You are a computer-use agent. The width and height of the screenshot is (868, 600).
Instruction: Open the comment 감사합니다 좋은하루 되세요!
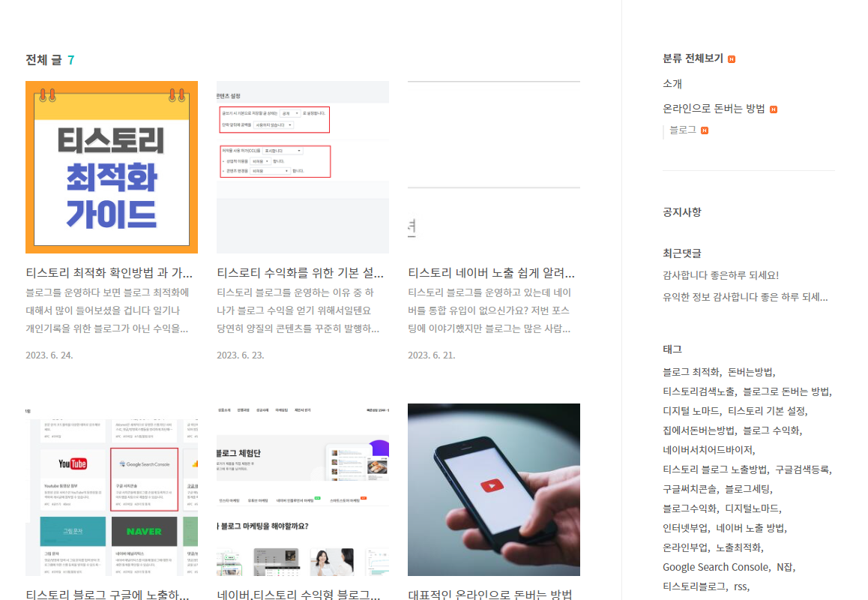(x=722, y=275)
